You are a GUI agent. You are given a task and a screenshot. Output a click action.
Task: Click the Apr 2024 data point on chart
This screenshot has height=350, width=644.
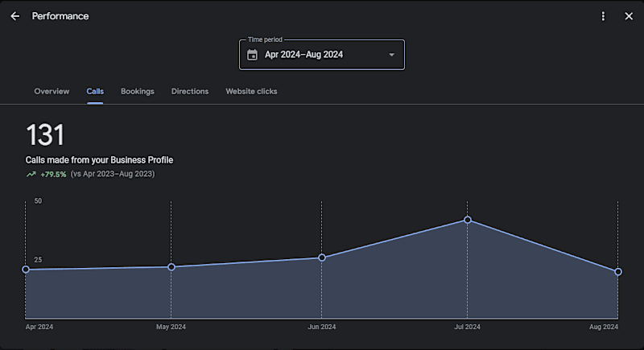tap(26, 270)
